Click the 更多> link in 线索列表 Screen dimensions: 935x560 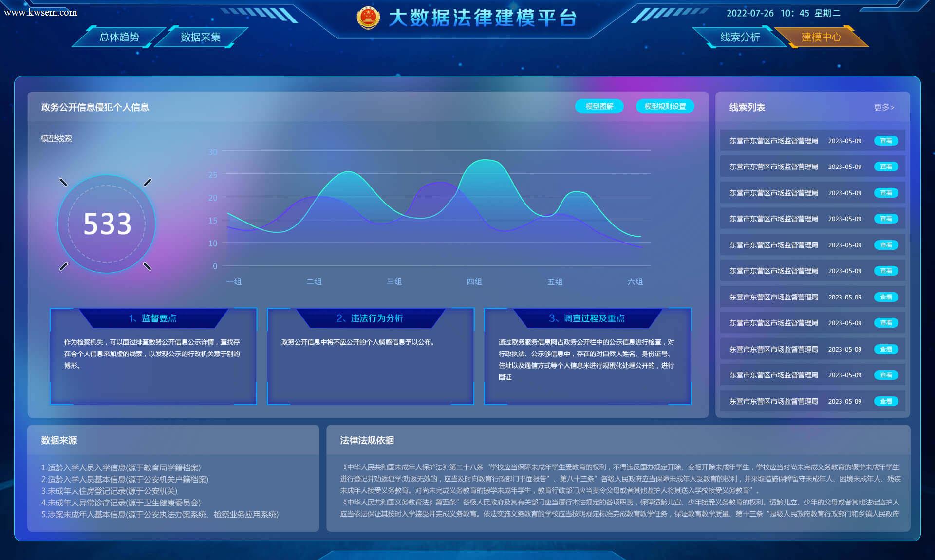884,107
